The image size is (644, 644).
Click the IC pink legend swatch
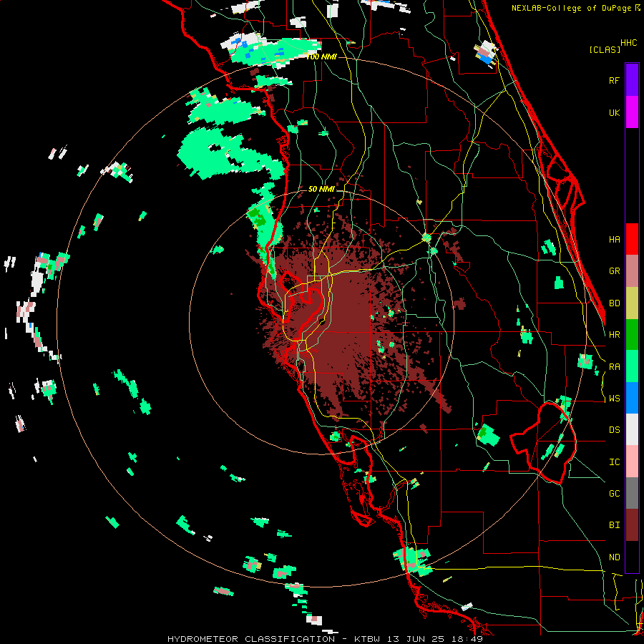pos(632,462)
